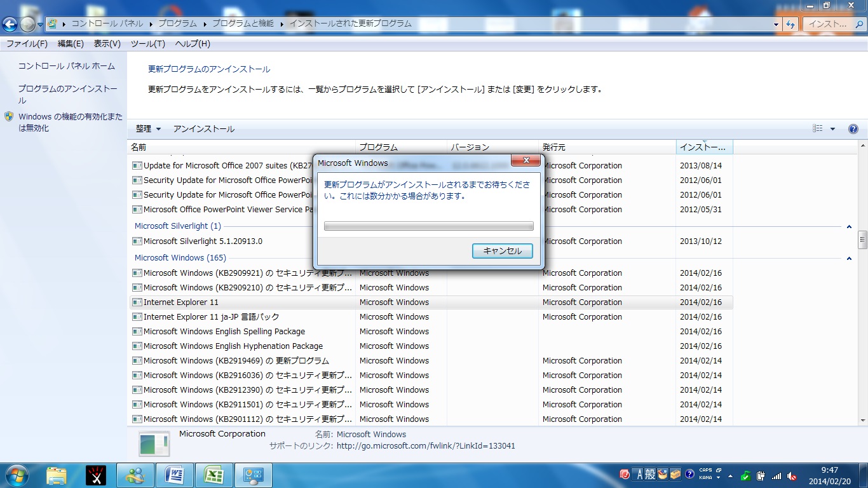Click the プログラム breadcrumb in address bar
This screenshot has height=488, width=868.
[x=177, y=24]
